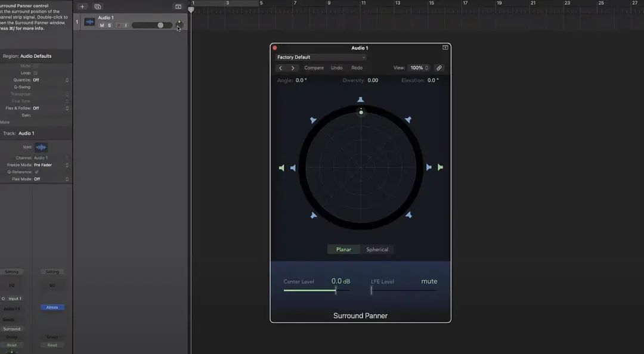Click the Audio 1 track name
This screenshot has height=354, width=644.
(x=106, y=18)
